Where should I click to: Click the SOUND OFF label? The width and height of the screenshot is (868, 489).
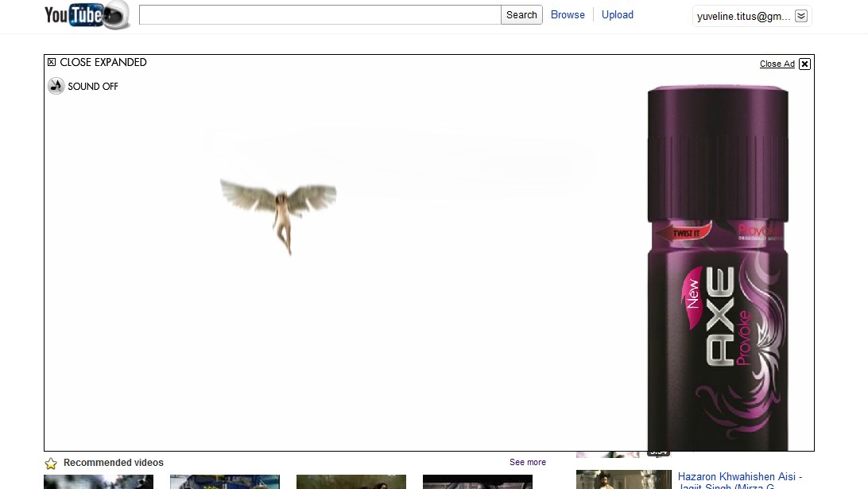(93, 87)
